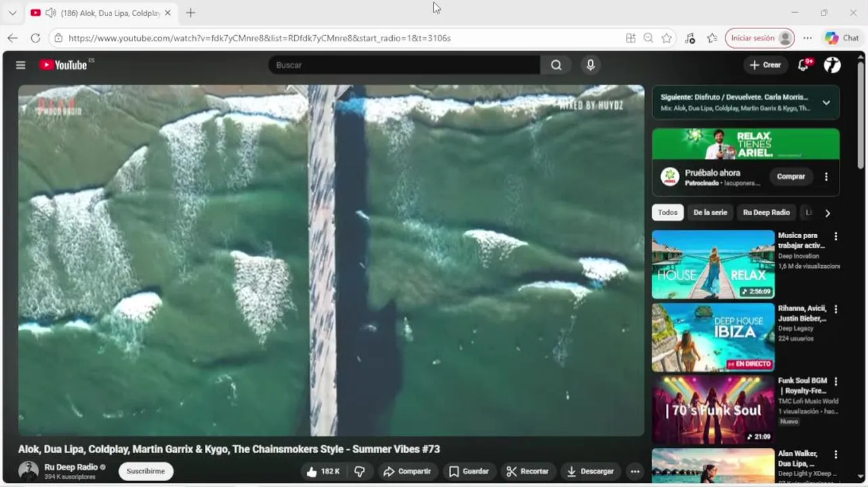Open House Relax video thumbnail
Viewport: 868px width, 487px height.
pos(713,264)
